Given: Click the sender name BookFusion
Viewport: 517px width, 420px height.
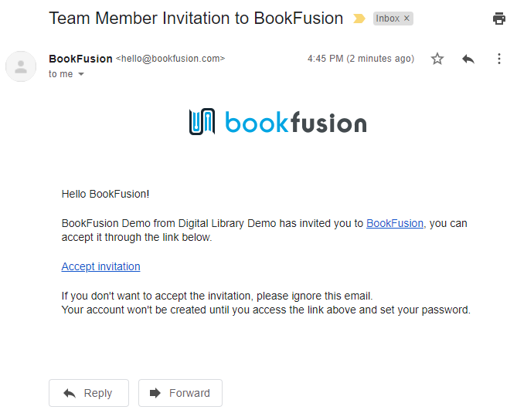Looking at the screenshot, I should 81,59.
